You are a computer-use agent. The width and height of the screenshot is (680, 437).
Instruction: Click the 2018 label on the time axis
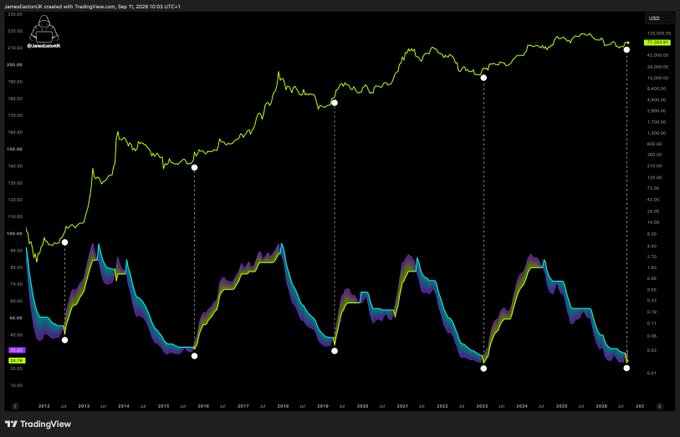click(283, 406)
